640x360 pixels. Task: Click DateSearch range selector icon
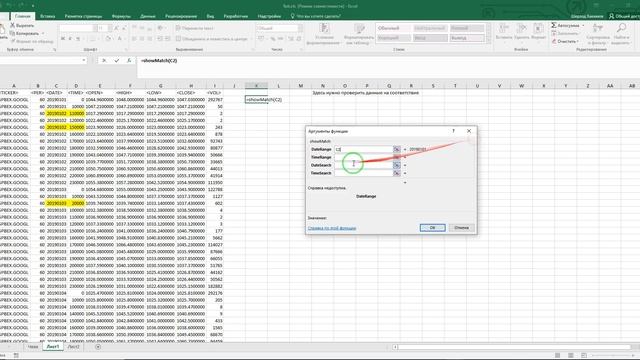pos(396,165)
